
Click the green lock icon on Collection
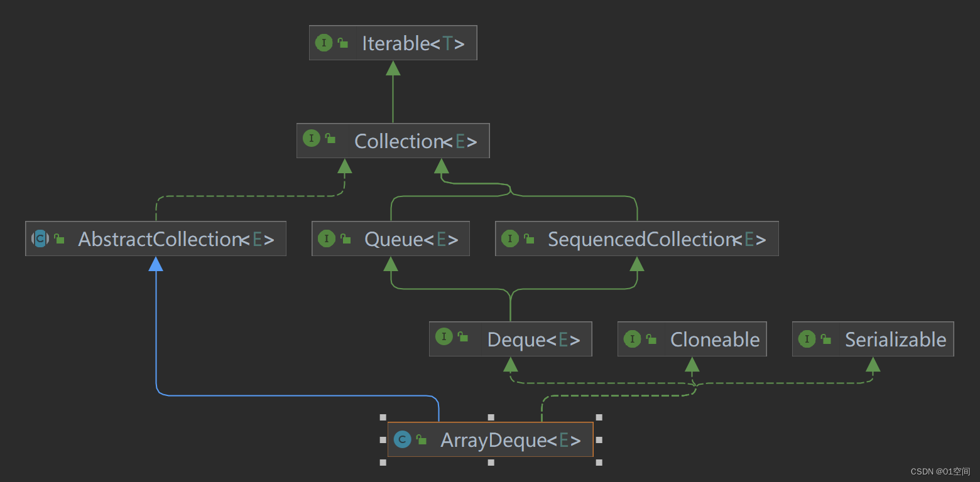click(330, 139)
